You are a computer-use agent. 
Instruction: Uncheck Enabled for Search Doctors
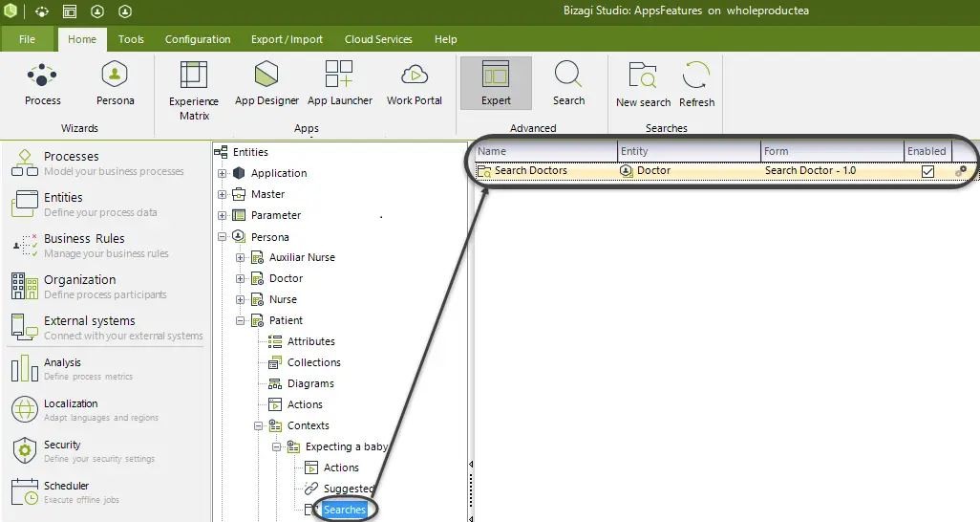tap(927, 171)
